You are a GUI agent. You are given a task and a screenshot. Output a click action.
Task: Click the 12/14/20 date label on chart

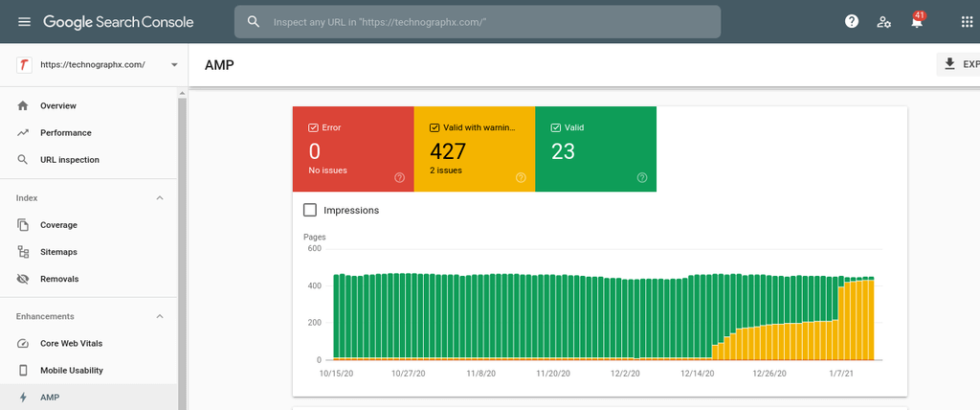tap(697, 373)
